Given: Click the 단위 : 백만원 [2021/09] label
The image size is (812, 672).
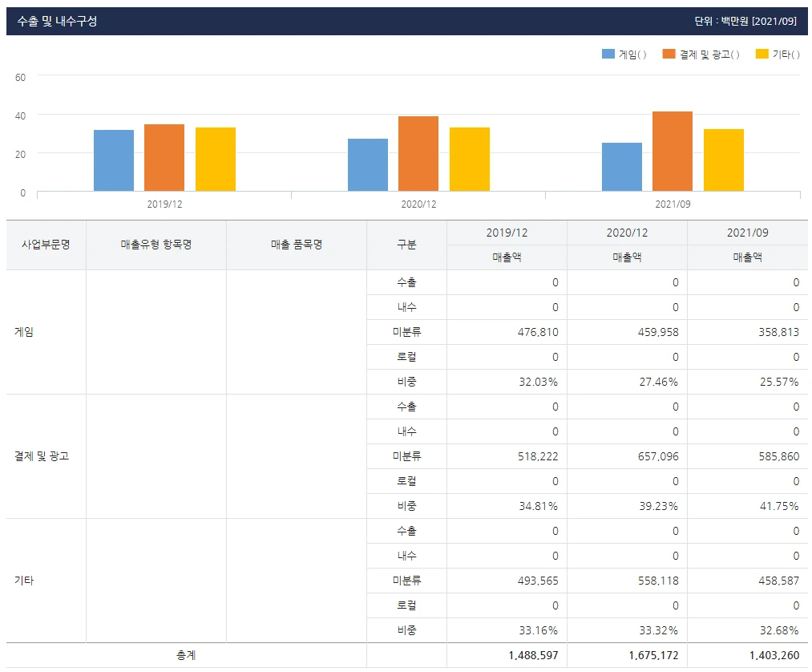Looking at the screenshot, I should click(745, 21).
